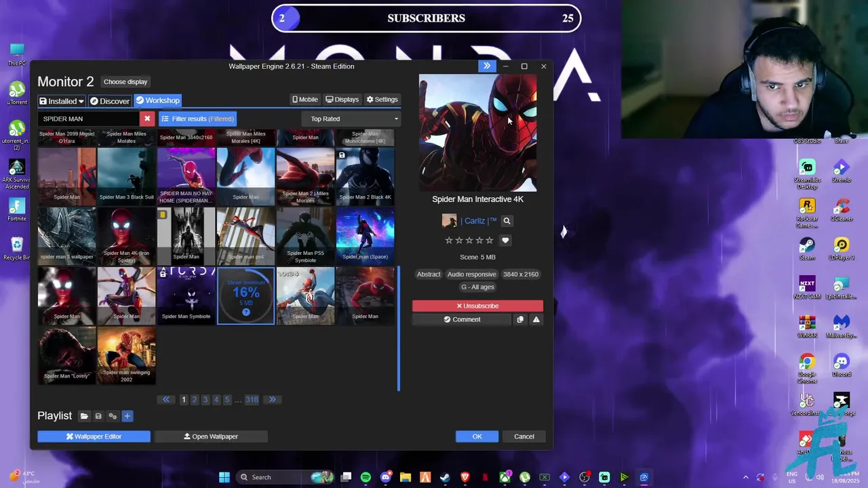868x488 pixels.
Task: Toggle Filter results panel
Action: click(197, 119)
